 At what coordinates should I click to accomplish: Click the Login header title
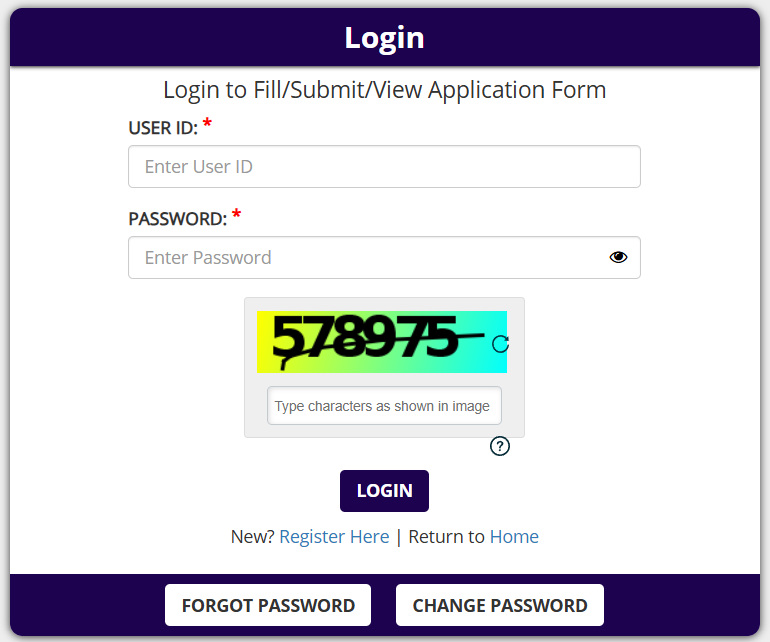tap(385, 38)
